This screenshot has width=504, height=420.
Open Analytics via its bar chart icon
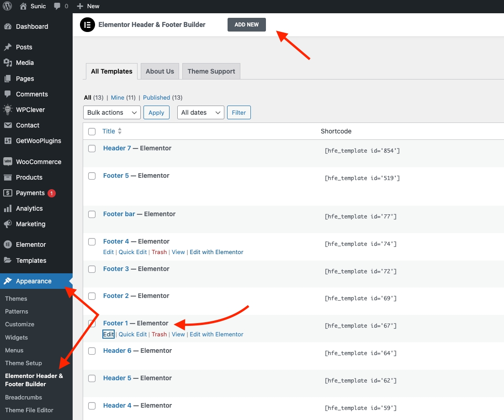pos(7,208)
